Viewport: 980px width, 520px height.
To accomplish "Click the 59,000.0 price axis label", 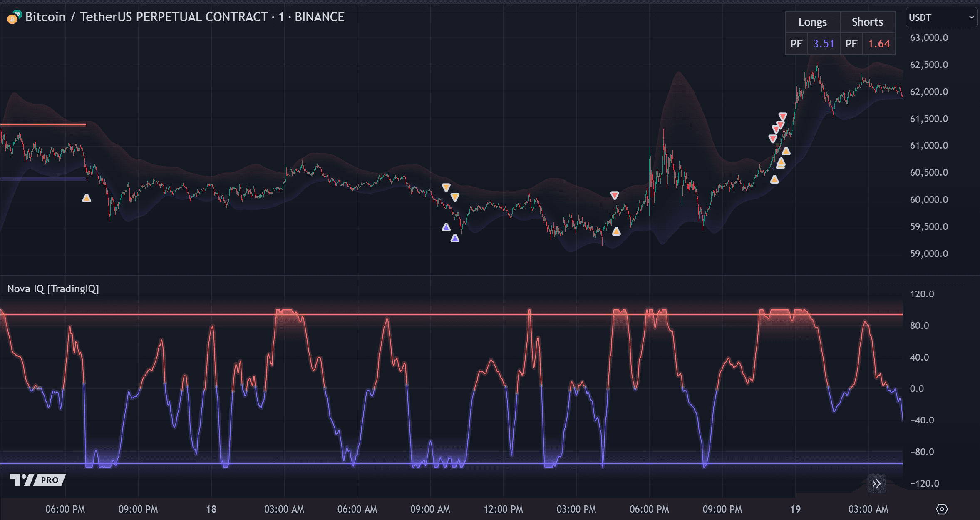I will tap(929, 254).
